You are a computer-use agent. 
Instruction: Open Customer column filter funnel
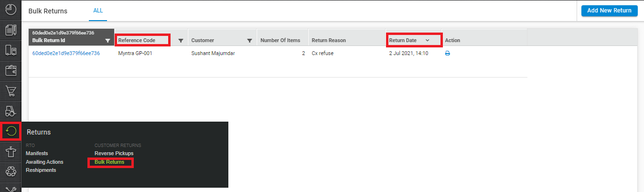tap(249, 41)
